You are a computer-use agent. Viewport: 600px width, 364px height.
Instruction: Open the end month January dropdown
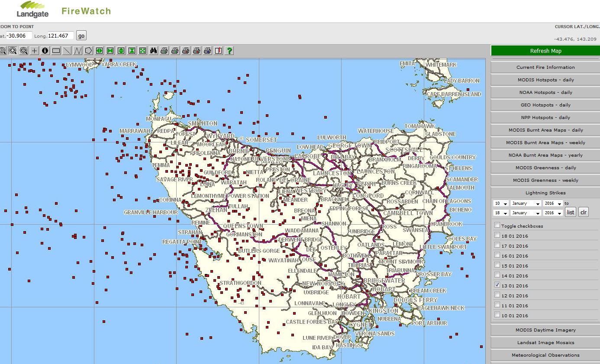[x=526, y=213]
